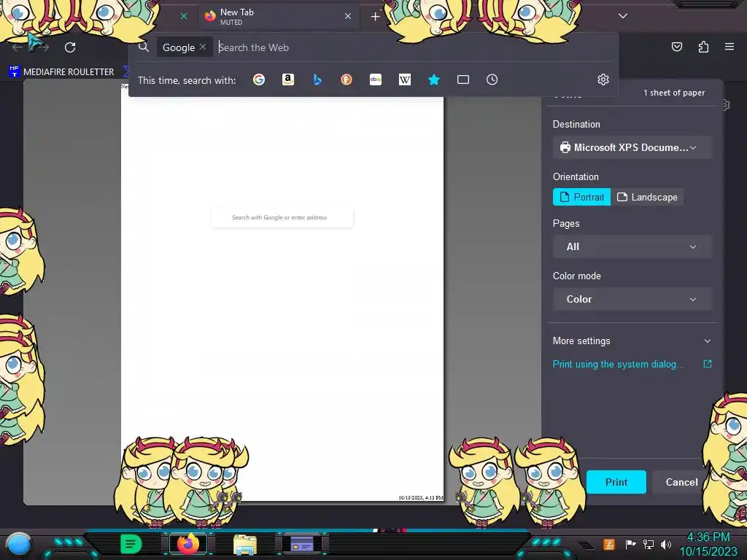Cancel the print dialog
Screen dimensions: 747x560
pos(681,482)
